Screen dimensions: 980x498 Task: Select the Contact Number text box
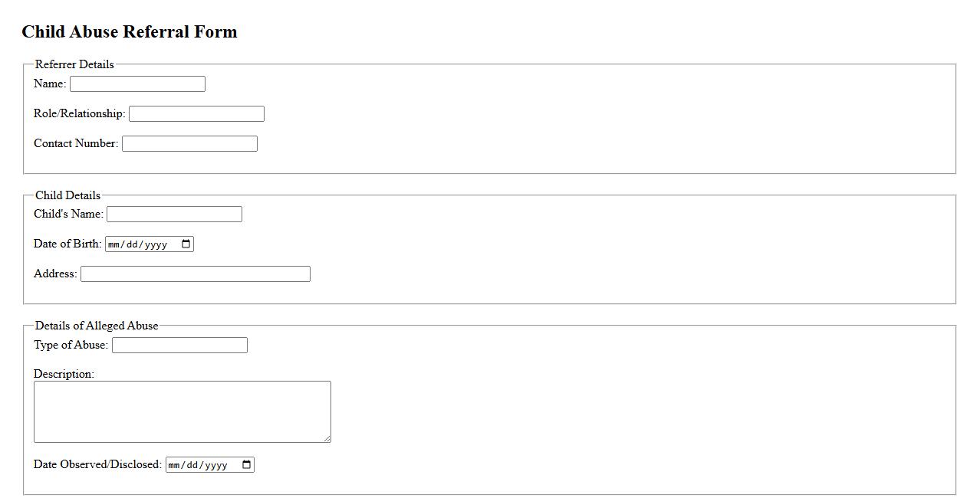[189, 144]
